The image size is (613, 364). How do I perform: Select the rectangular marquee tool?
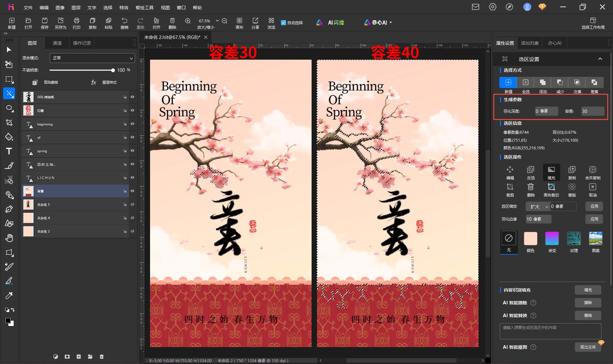(x=9, y=79)
